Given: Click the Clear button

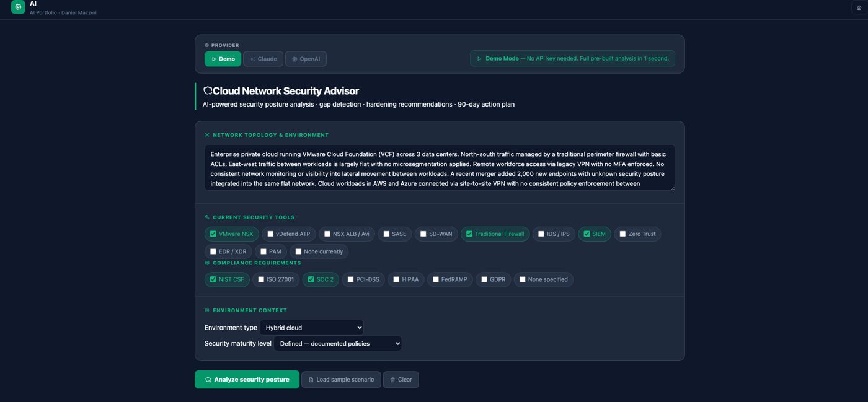Looking at the screenshot, I should tap(401, 380).
